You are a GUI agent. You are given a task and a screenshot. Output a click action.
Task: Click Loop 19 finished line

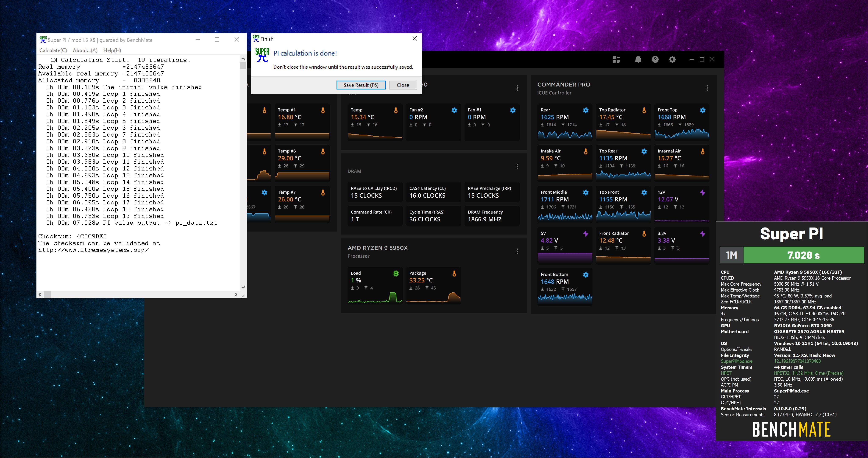105,216
